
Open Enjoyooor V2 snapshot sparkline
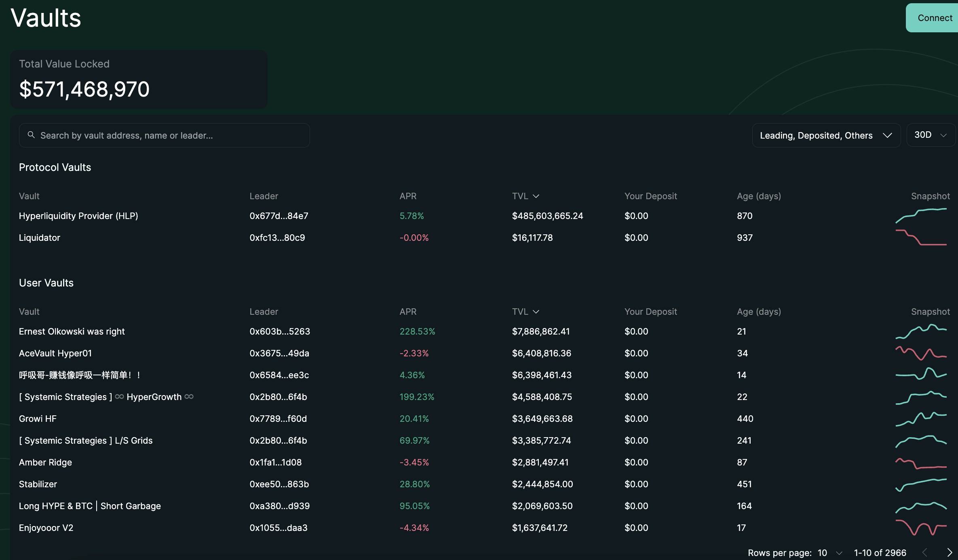[x=921, y=528]
